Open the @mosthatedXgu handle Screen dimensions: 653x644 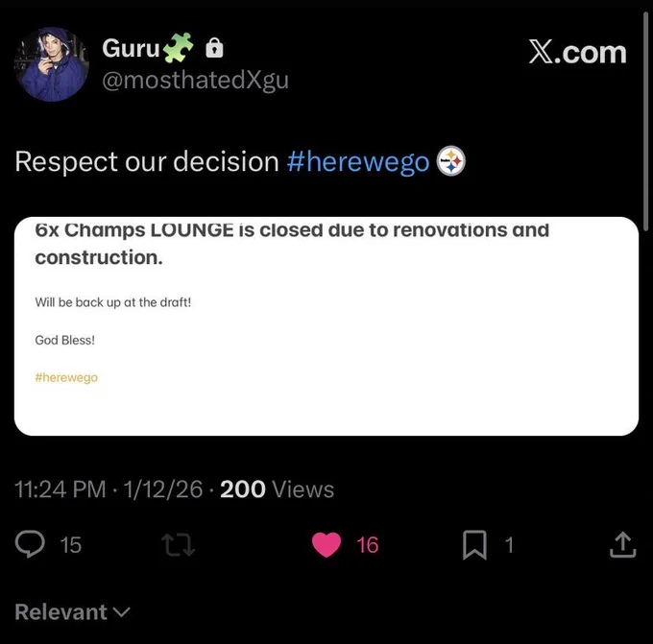(195, 80)
